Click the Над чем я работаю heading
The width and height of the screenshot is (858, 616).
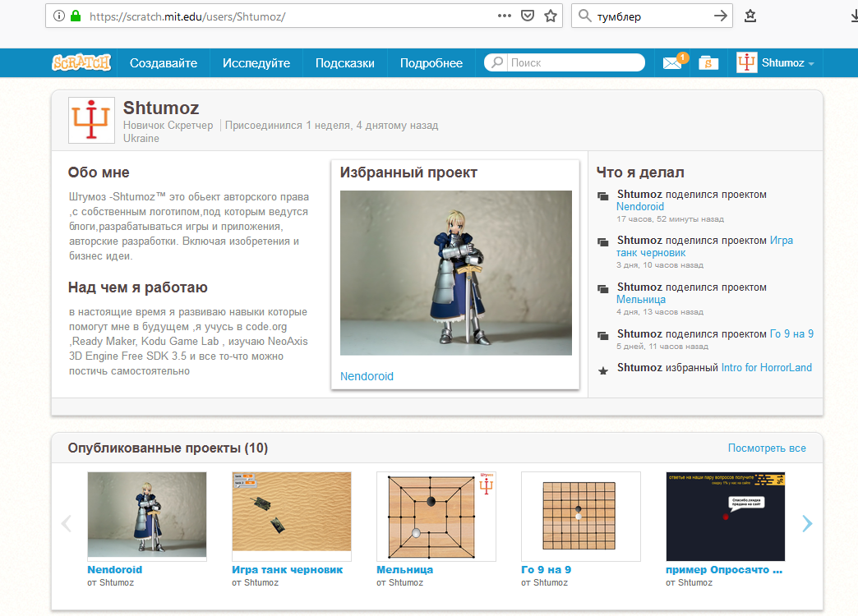pyautogui.click(x=138, y=287)
